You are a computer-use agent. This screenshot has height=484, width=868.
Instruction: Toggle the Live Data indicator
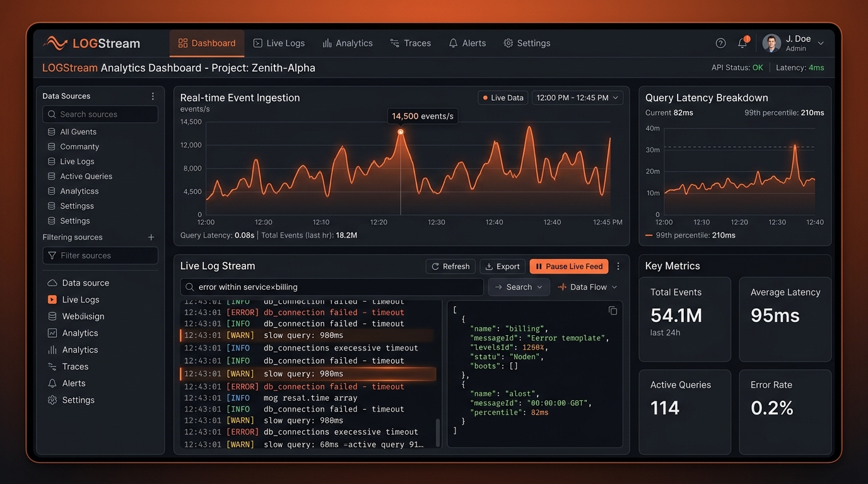click(x=503, y=98)
